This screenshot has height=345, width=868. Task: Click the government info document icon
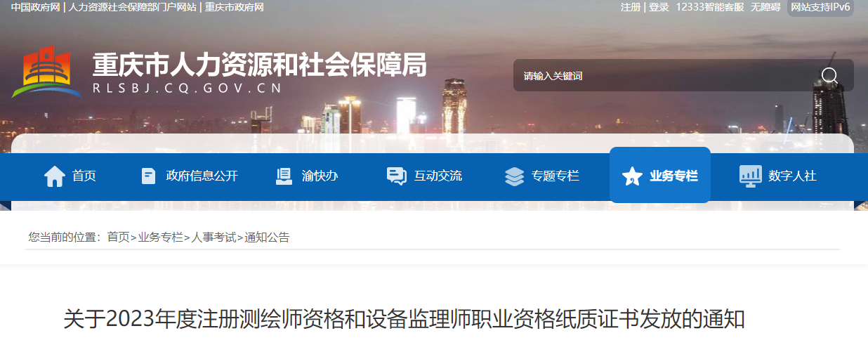[x=148, y=176]
